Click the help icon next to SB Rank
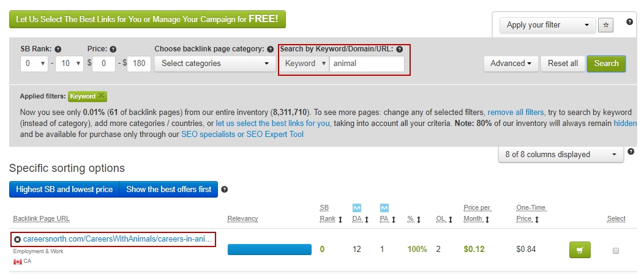This screenshot has height=274, width=644. point(58,49)
